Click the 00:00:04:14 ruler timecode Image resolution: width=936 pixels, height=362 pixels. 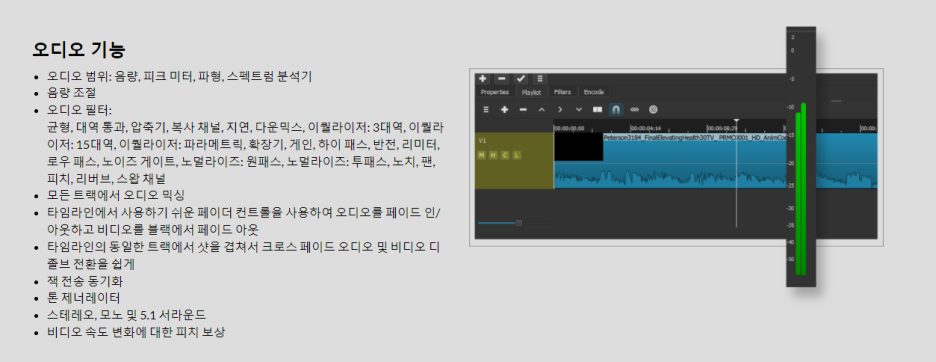coord(646,128)
